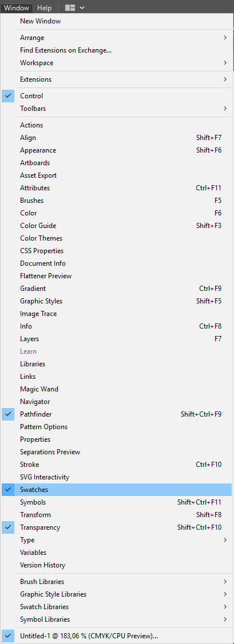Expand the Arrange submenu arrow
Viewport: 234px width, 644px height.
click(x=225, y=38)
